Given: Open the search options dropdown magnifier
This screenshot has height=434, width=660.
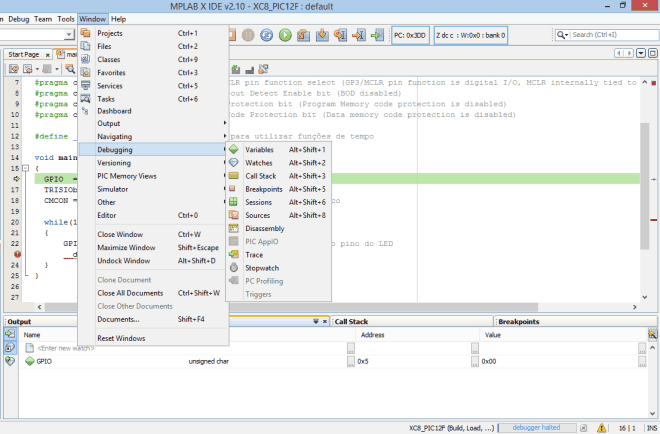Looking at the screenshot, I should click(562, 35).
